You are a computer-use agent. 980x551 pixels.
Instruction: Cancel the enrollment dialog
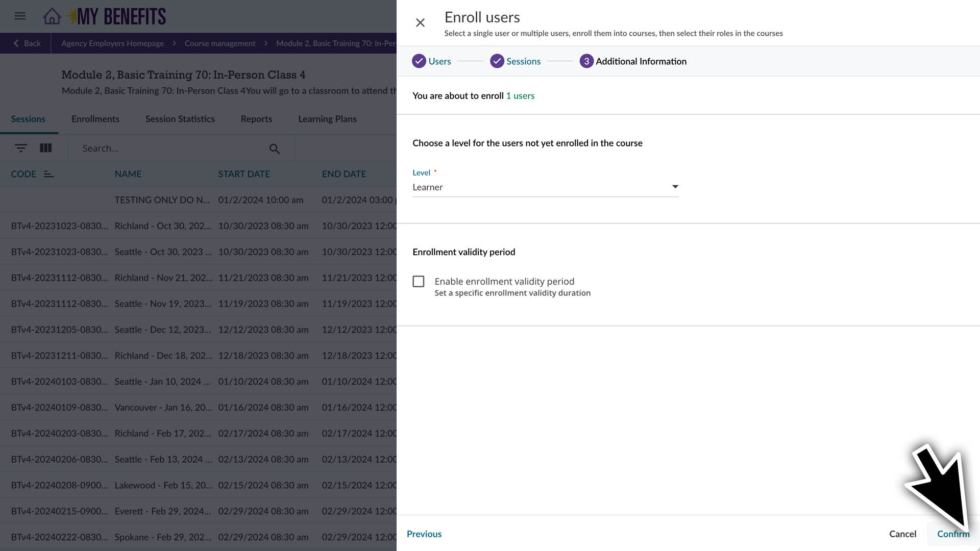[902, 534]
